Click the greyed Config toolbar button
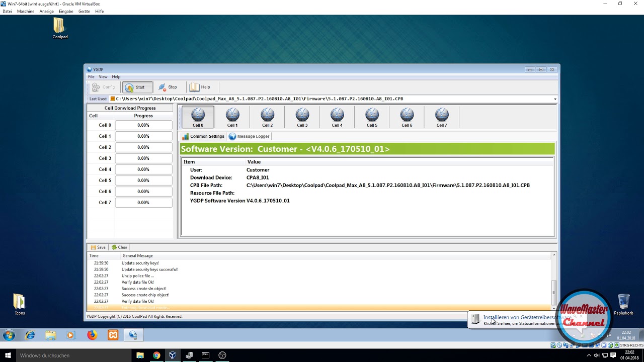 click(x=103, y=87)
